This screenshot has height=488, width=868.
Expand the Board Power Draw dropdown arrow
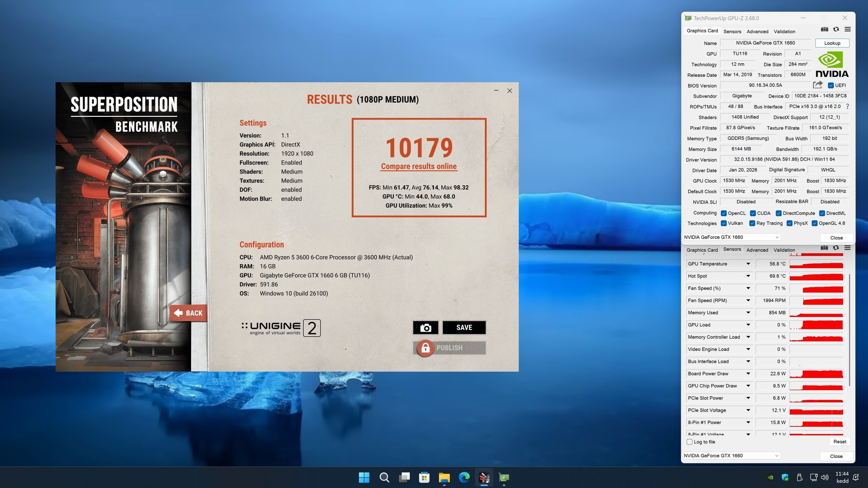[748, 373]
